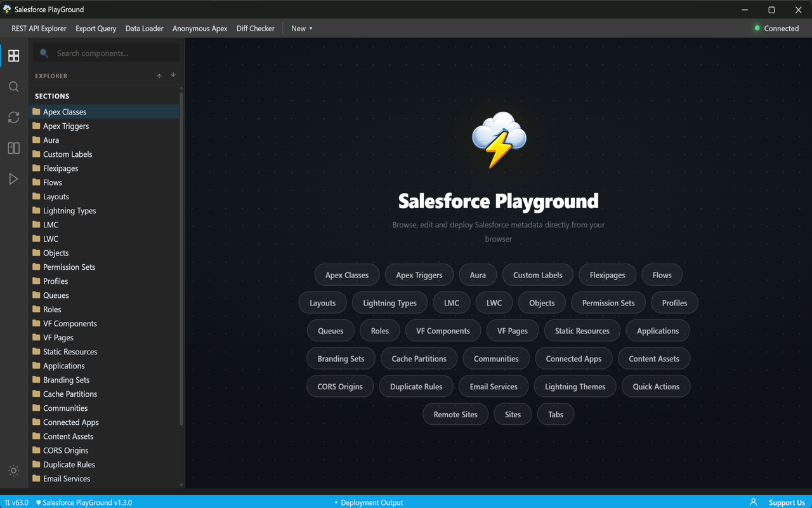Viewport: 812px width, 508px height.
Task: Focus the Search components input field
Action: tap(107, 53)
